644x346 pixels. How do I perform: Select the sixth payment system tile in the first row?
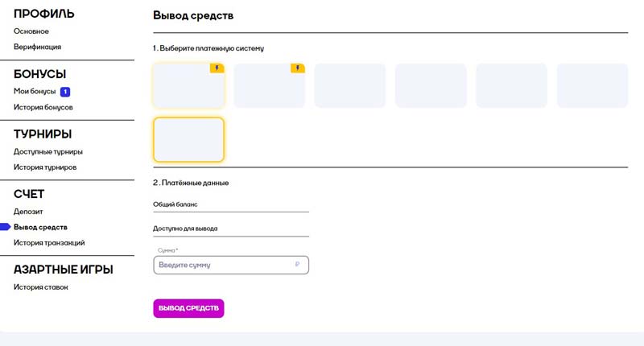pos(592,85)
